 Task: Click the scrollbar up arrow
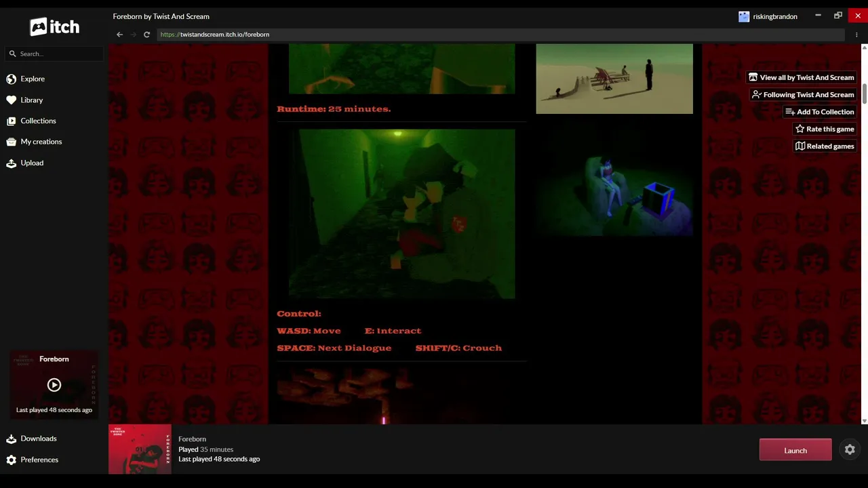pos(865,47)
